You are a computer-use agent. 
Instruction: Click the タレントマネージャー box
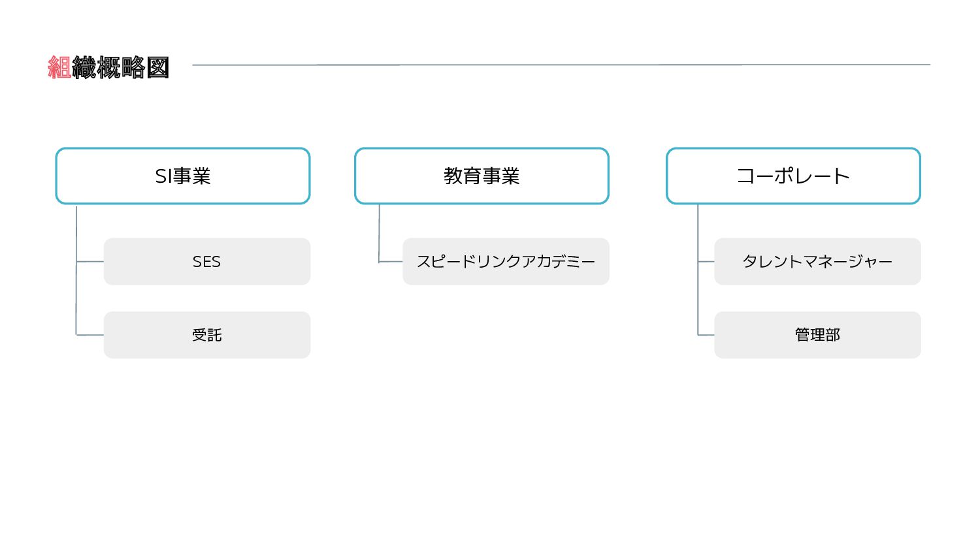817,261
